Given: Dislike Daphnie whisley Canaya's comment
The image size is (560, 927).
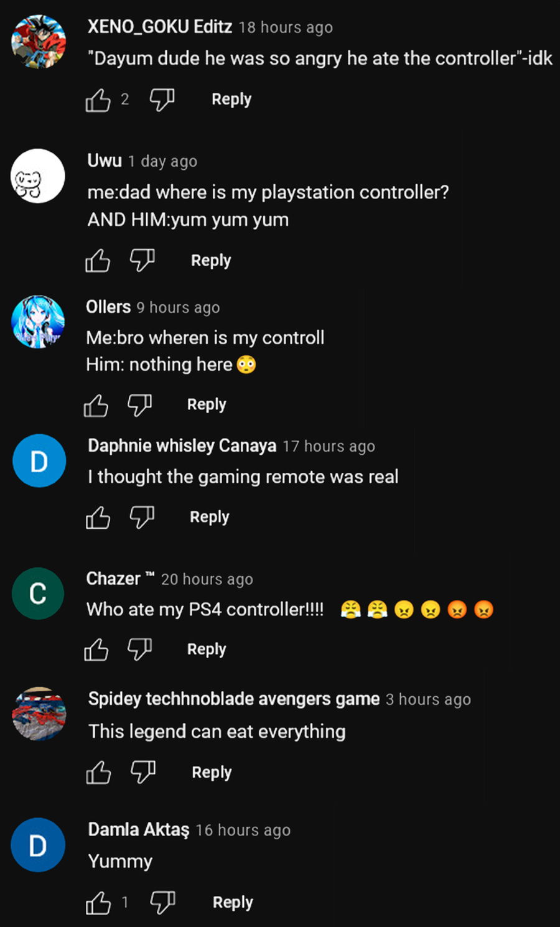Looking at the screenshot, I should pyautogui.click(x=142, y=517).
